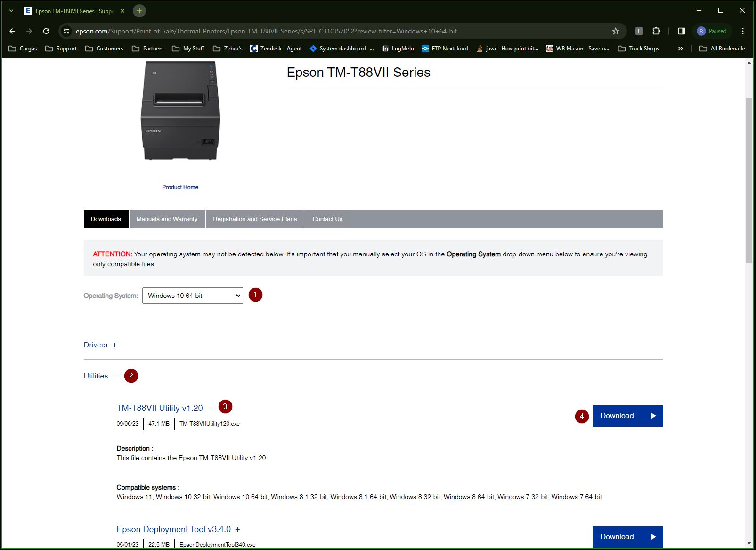Click the address bar URL
Image resolution: width=756 pixels, height=550 pixels.
[266, 31]
